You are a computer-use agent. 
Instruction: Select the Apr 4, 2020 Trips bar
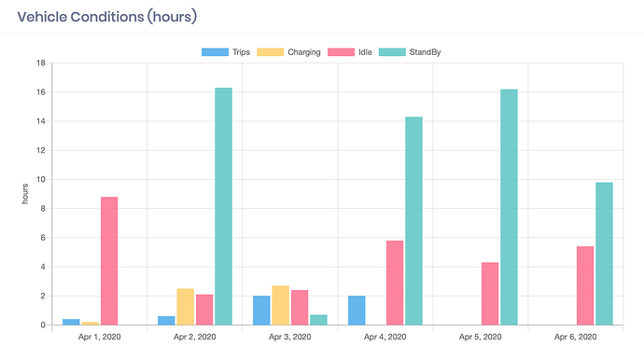pyautogui.click(x=357, y=311)
